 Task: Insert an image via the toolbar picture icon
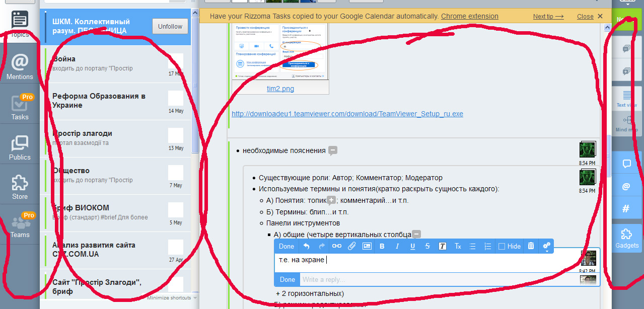(x=367, y=246)
